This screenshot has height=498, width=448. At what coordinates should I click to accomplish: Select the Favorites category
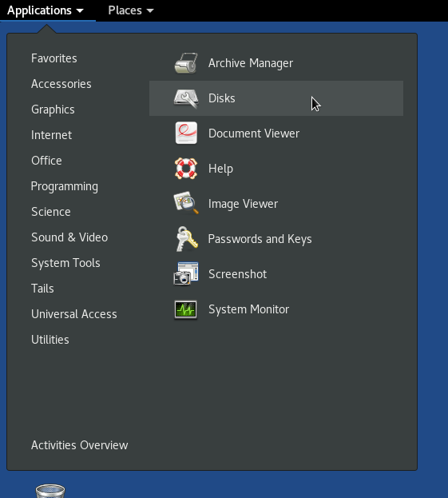54,58
